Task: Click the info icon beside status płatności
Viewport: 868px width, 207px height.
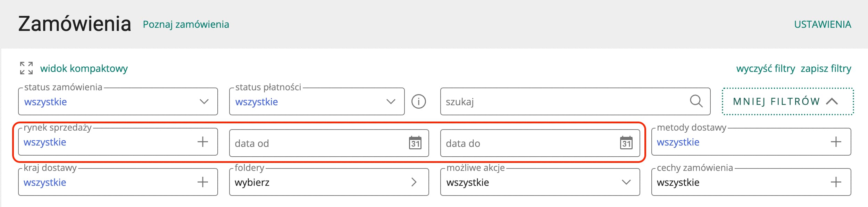Action: point(418,102)
